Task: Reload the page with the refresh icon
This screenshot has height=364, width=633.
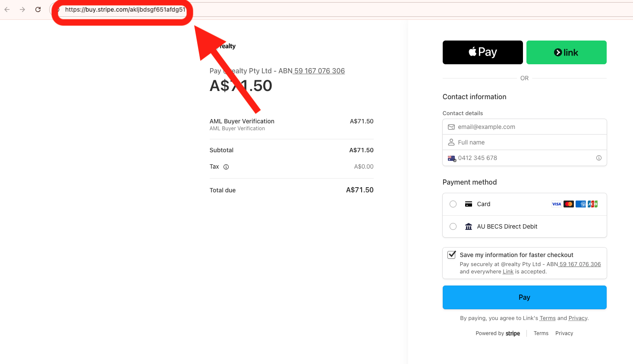Action: coord(38,9)
